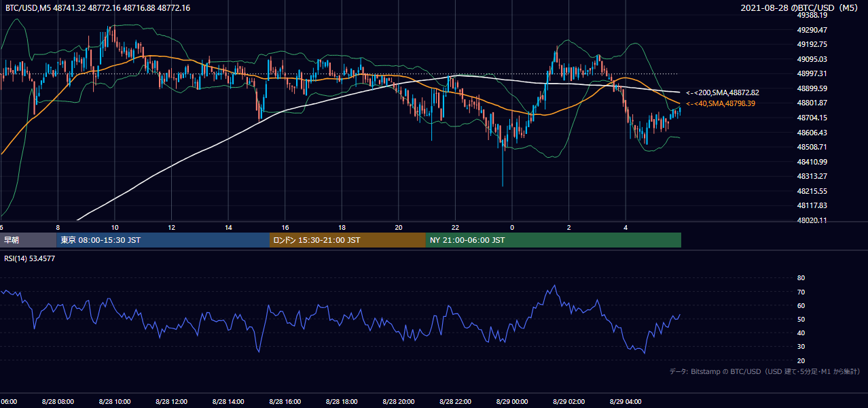Click the Bitstamp data source note

(x=765, y=372)
